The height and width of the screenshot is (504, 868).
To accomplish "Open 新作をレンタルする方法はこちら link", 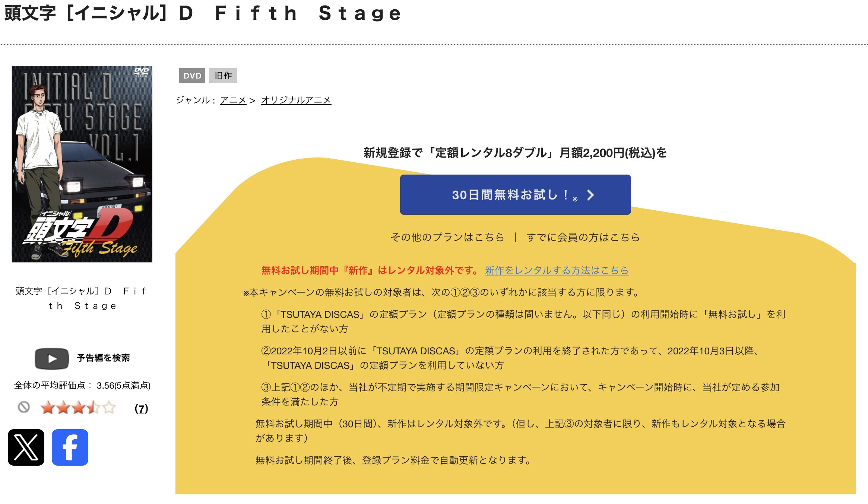I will [557, 270].
